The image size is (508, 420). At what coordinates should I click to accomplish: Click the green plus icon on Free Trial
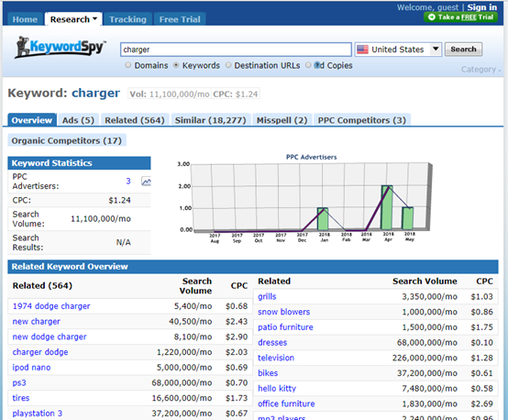(x=432, y=17)
